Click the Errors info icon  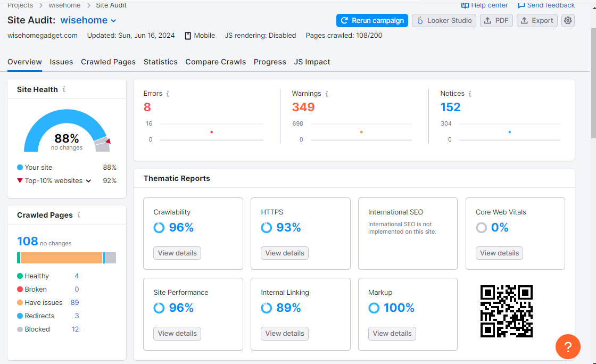tap(168, 94)
